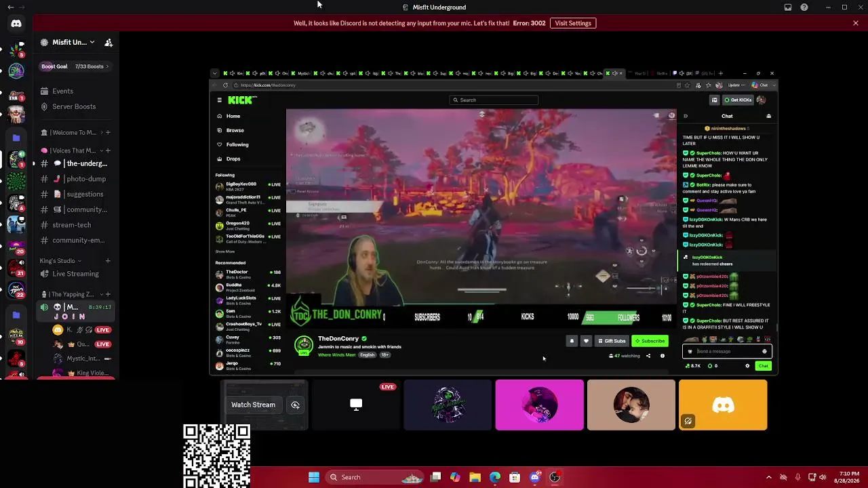Screen dimensions: 868x488
Task: Open Discord from the taskbar
Action: click(535, 477)
